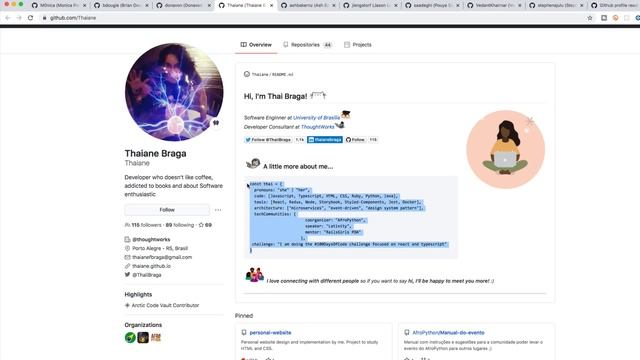
Task: Open the three-dot menu beside Follow
Action: click(218, 210)
